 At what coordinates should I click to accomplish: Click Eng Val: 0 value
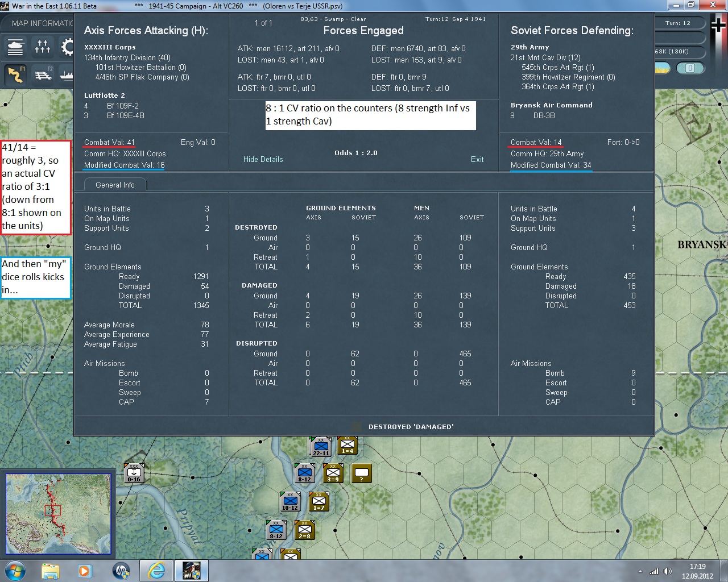pos(198,143)
